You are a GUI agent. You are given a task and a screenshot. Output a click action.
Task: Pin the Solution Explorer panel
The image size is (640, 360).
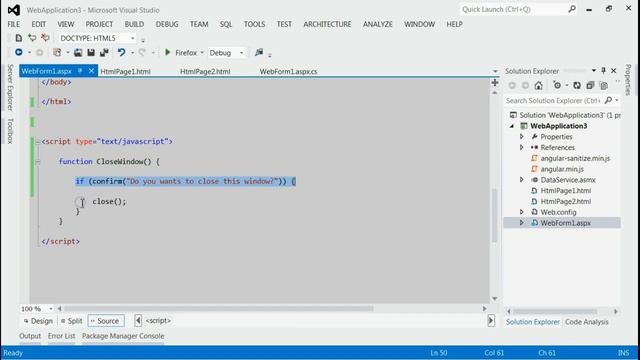coord(603,71)
